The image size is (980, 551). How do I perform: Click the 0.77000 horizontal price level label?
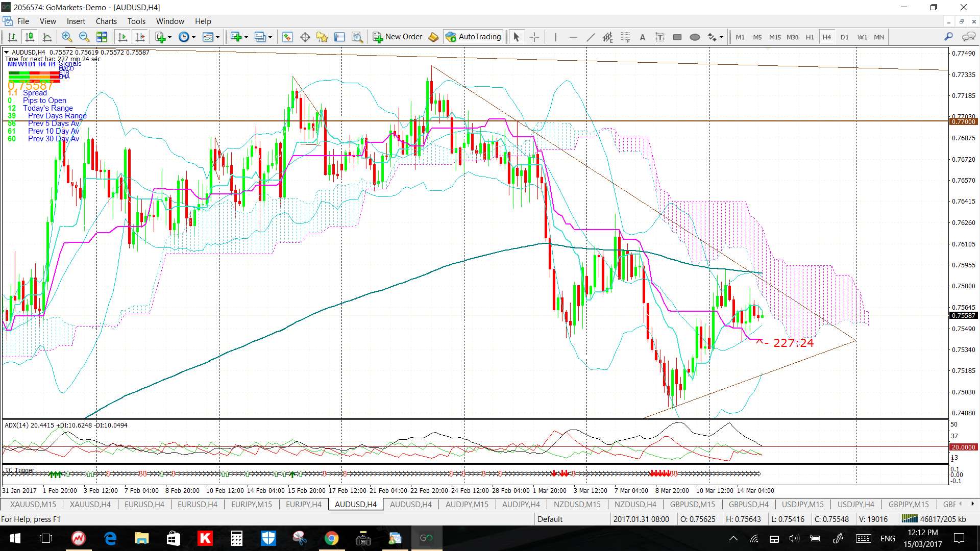coord(963,121)
